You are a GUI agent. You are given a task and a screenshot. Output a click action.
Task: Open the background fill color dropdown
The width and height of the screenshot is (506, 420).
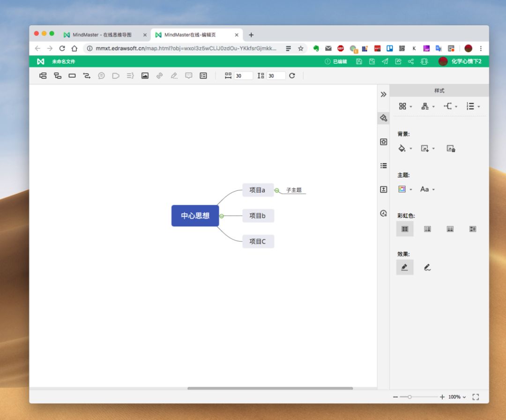(405, 149)
